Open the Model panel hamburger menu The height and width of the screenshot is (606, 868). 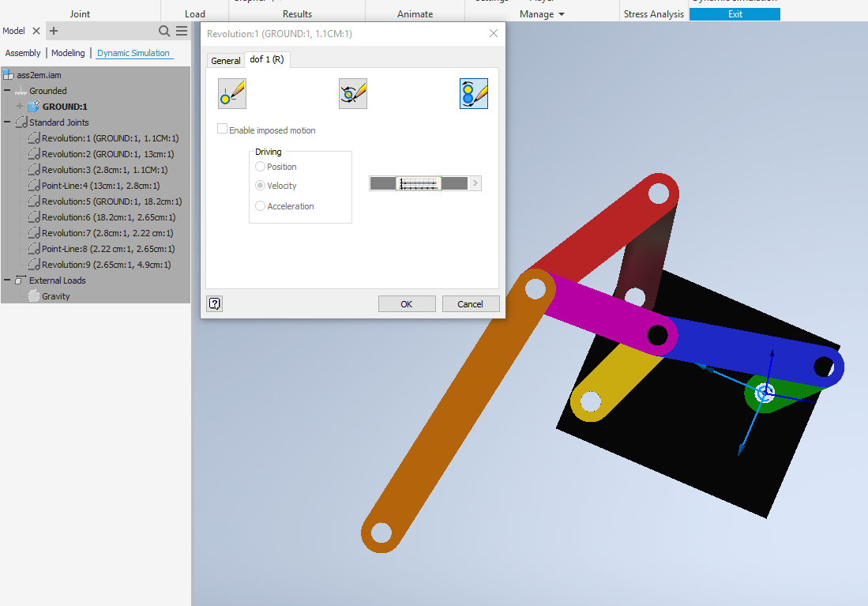(x=182, y=31)
